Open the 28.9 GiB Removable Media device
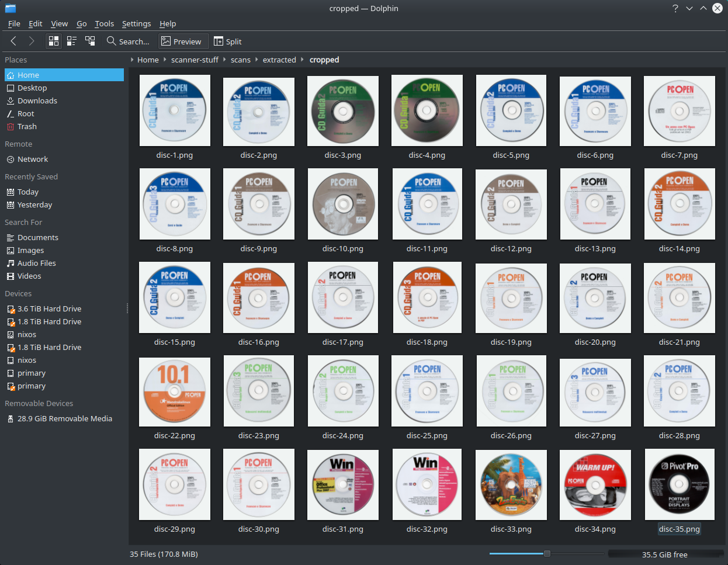This screenshot has width=728, height=565. (x=64, y=418)
